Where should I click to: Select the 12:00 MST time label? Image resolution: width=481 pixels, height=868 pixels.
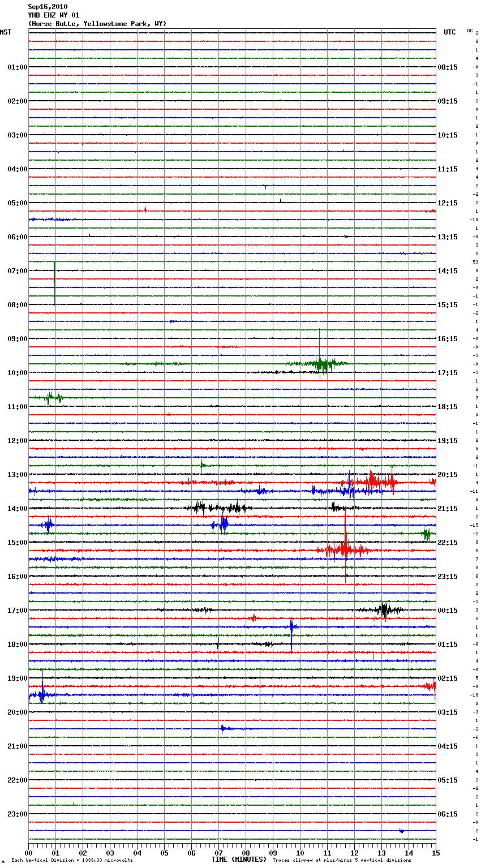[17, 441]
